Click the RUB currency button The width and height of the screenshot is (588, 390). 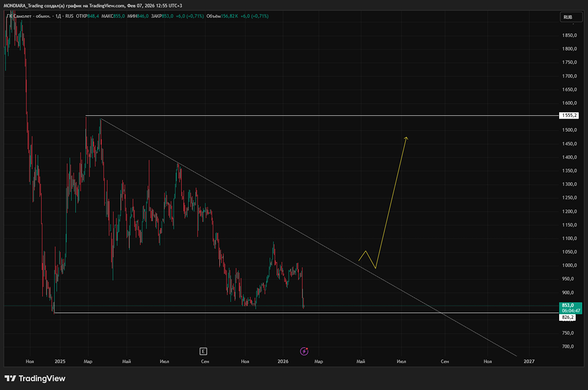tap(571, 17)
